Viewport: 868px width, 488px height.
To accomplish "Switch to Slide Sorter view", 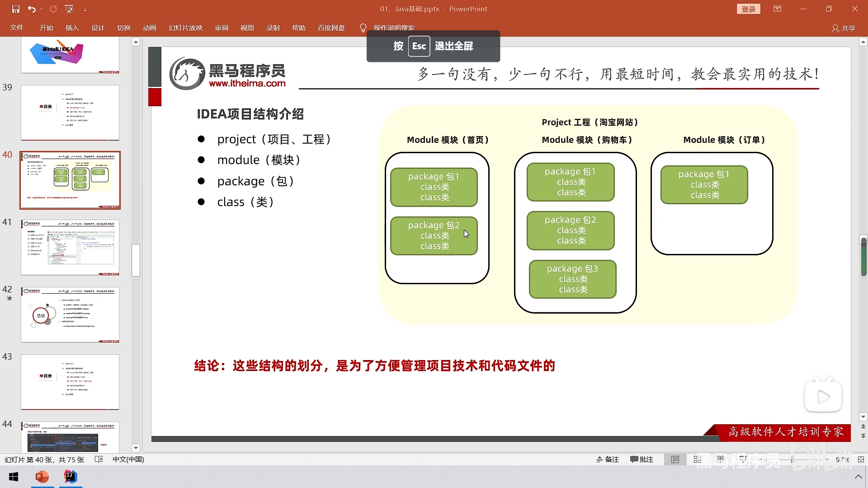I will 698,460.
